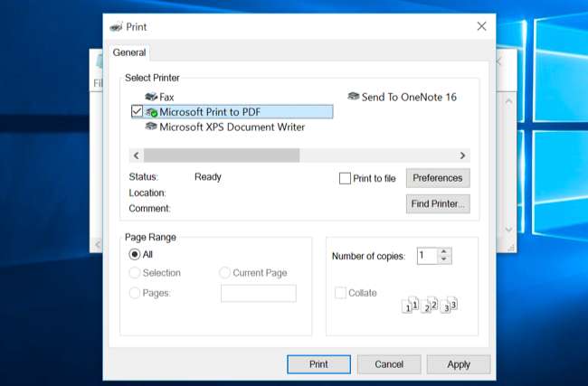Click the Send To OneNote 16 label

pyautogui.click(x=409, y=97)
